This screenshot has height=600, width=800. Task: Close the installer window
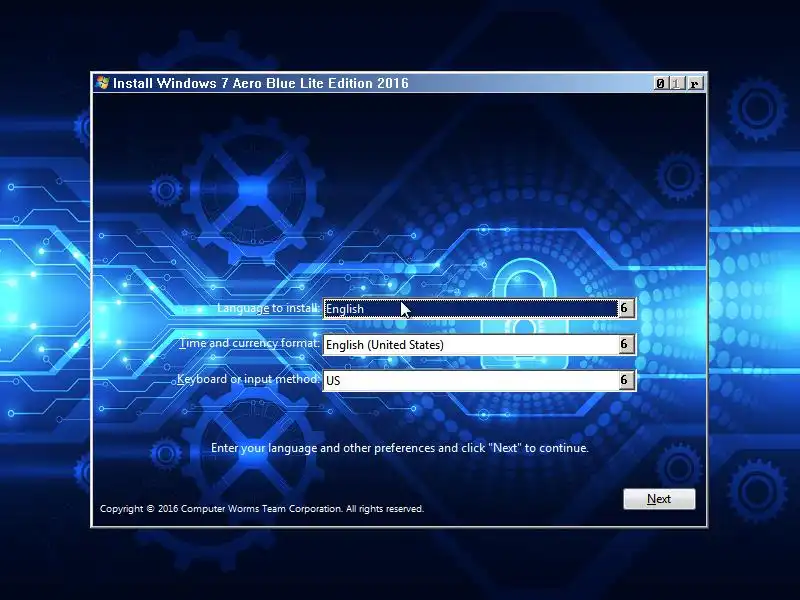[694, 83]
